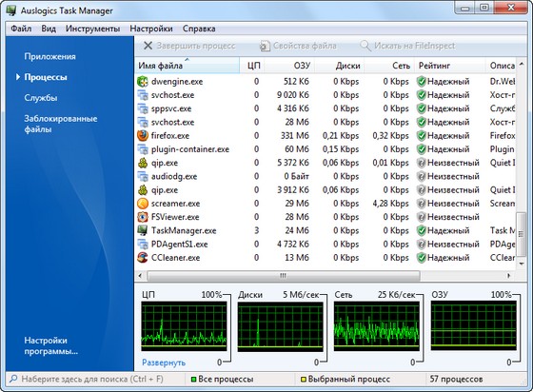Image resolution: width=533 pixels, height=392 pixels.
Task: Click the gray unknown shield for audiodg.exe
Action: click(422, 176)
